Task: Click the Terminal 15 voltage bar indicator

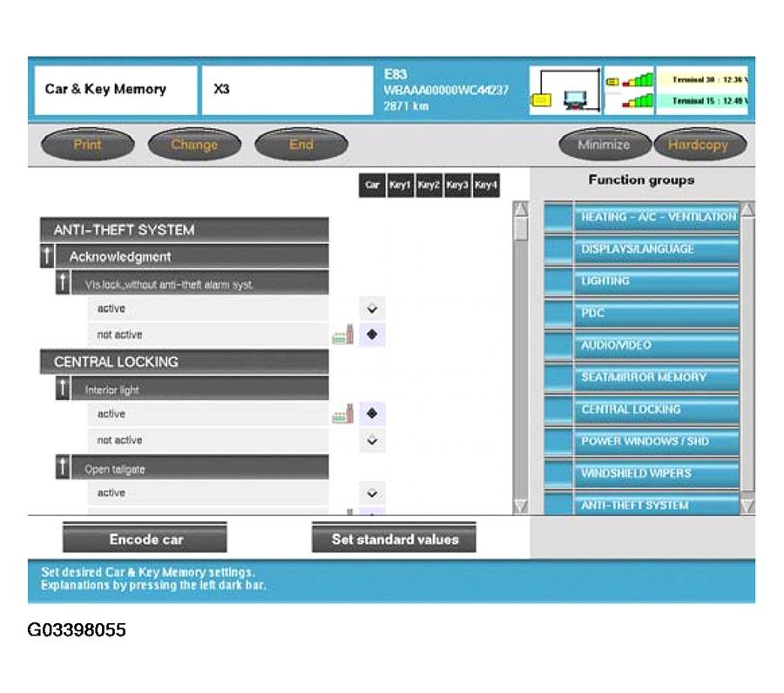Action: [628, 101]
